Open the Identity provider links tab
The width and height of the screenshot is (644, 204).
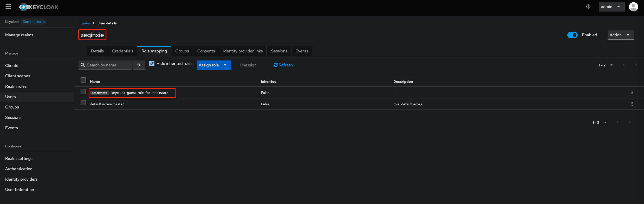(243, 51)
